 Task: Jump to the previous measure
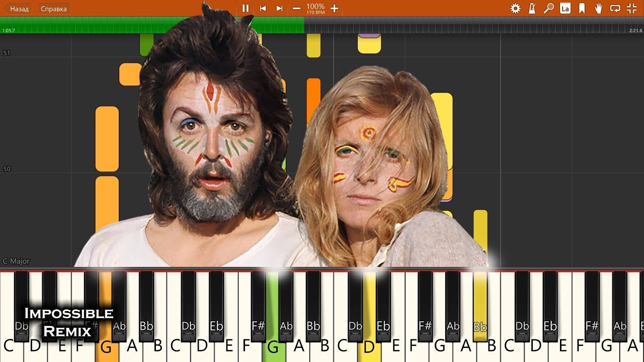(x=262, y=8)
